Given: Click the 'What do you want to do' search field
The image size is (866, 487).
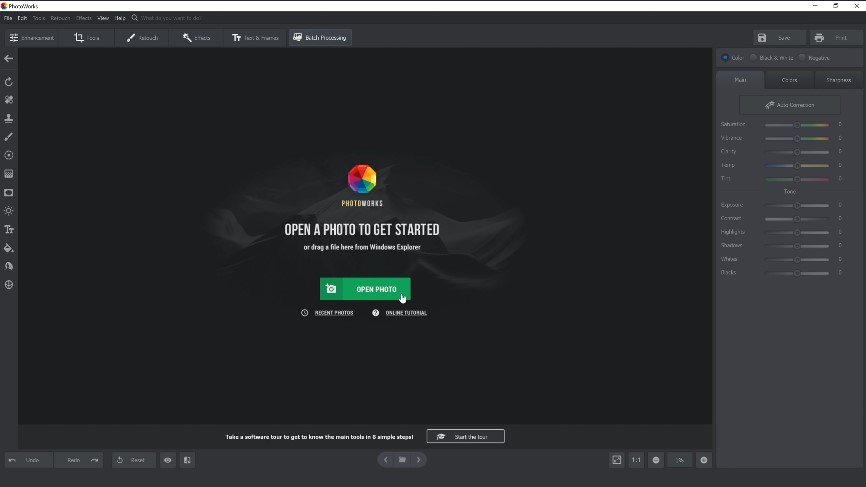Looking at the screenshot, I should pyautogui.click(x=171, y=18).
